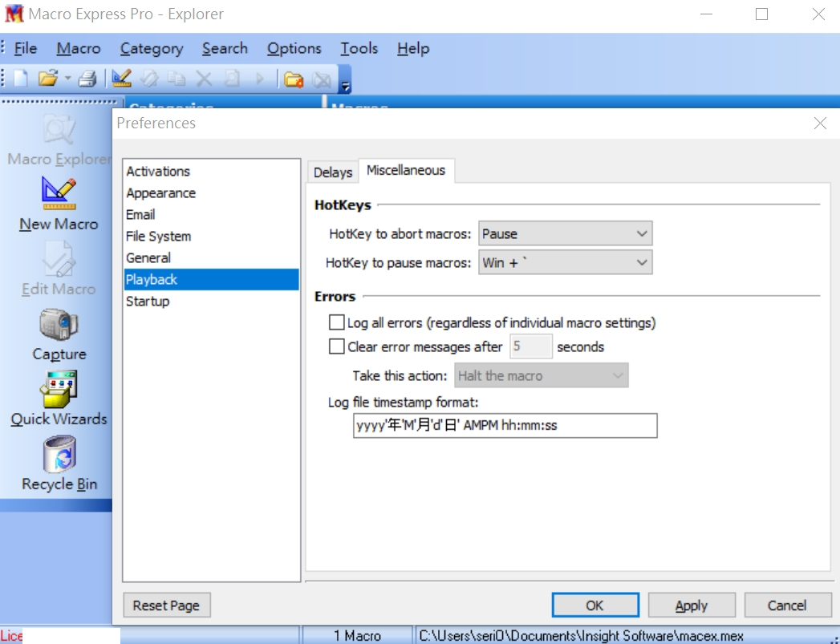840x644 pixels.
Task: Open the Macro menu
Action: pos(79,48)
